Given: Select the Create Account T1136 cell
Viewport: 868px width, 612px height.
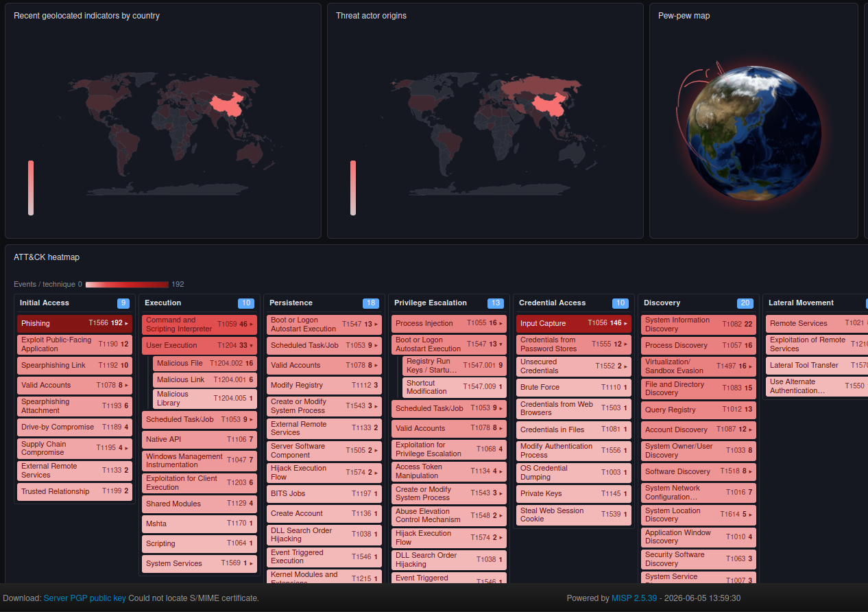Looking at the screenshot, I should (x=324, y=513).
